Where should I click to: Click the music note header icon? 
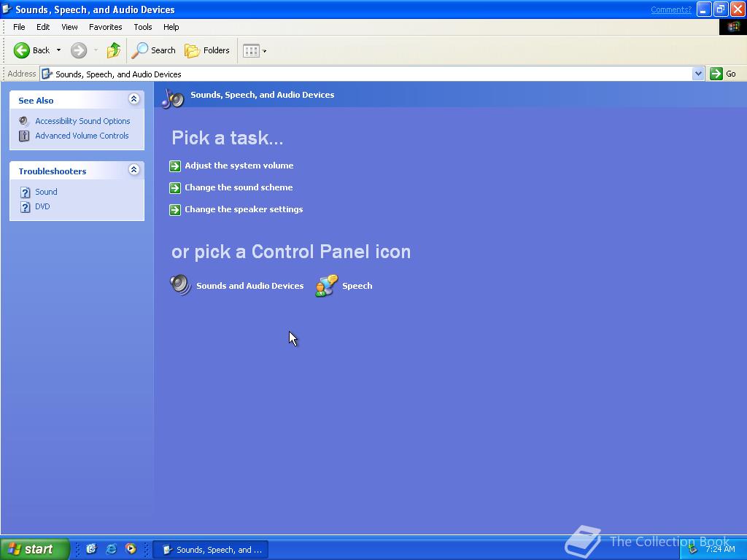pyautogui.click(x=172, y=98)
